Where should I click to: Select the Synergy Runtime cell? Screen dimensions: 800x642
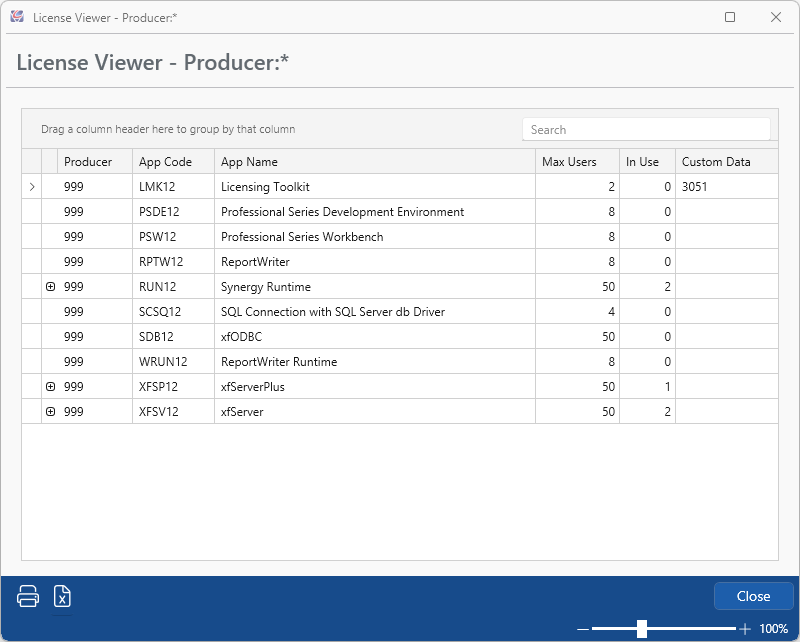[x=374, y=287]
